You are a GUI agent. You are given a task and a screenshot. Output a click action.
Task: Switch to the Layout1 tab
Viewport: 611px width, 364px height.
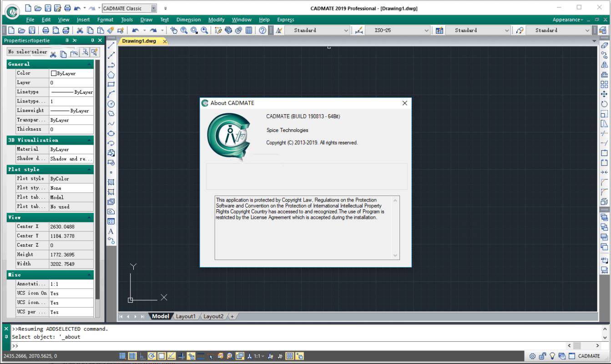tap(186, 316)
